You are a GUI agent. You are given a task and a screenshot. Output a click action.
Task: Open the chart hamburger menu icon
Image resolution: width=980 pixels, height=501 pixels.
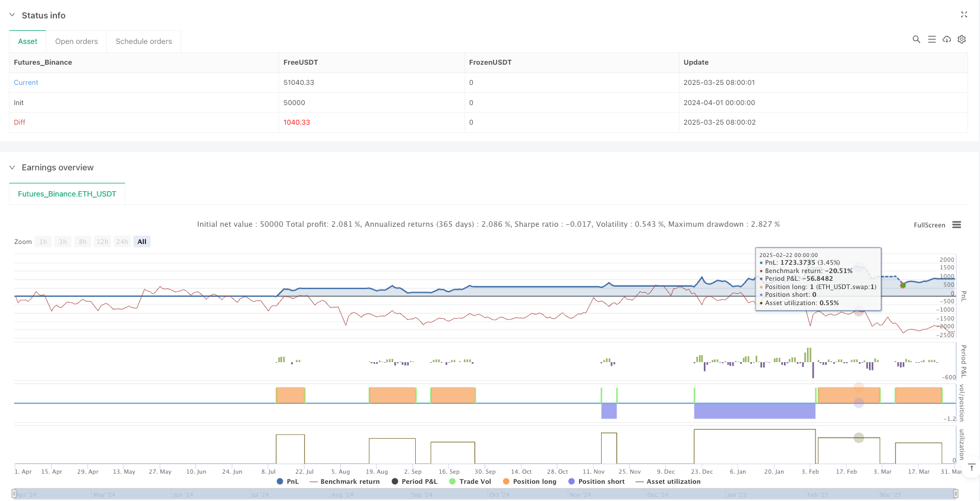(x=956, y=225)
